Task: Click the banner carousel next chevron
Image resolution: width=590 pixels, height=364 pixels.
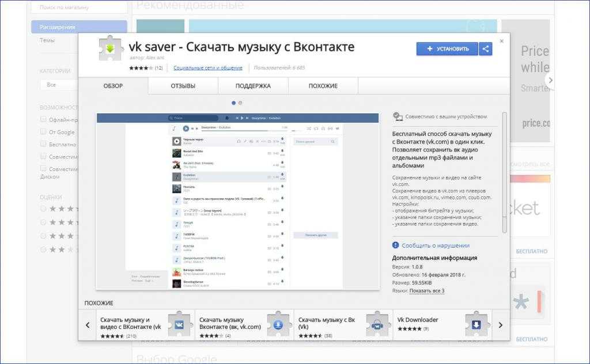Action: coord(550,80)
